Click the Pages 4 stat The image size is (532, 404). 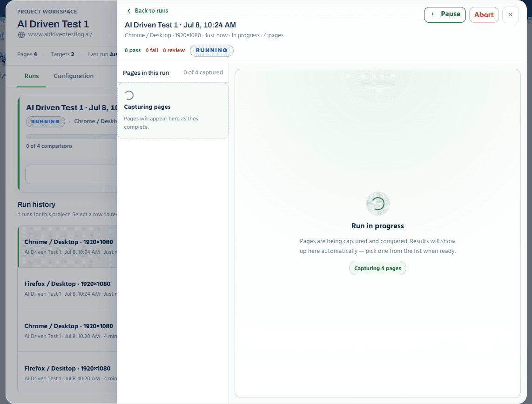pyautogui.click(x=27, y=54)
